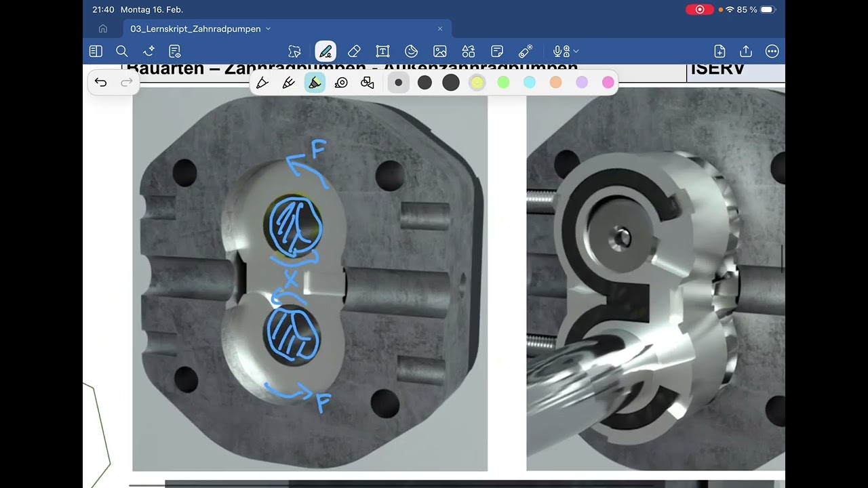Tap the 21:40 clock in status bar
This screenshot has height=488, width=868.
pyautogui.click(x=103, y=9)
